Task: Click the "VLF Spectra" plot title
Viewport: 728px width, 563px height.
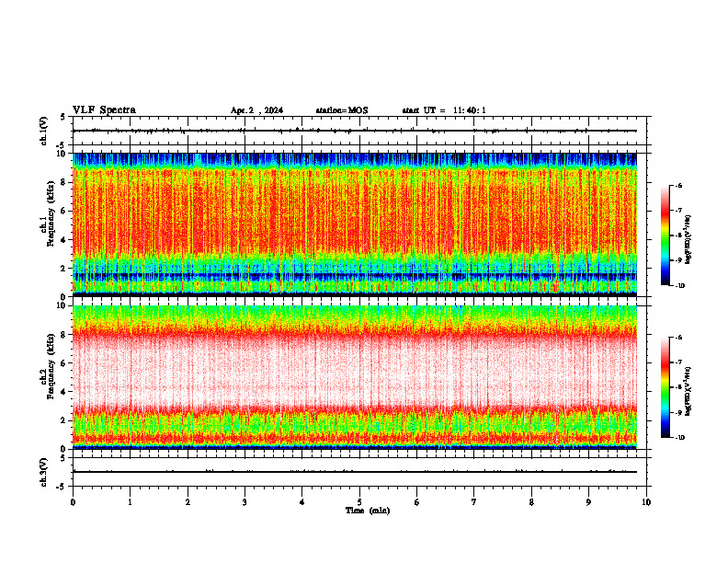Action: point(104,110)
